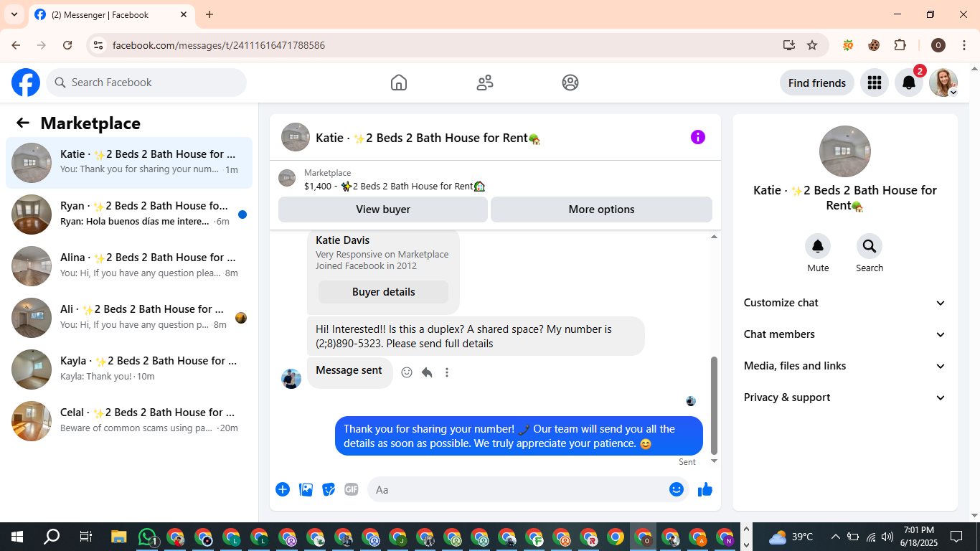Open the account profile picture menu

point(943,83)
